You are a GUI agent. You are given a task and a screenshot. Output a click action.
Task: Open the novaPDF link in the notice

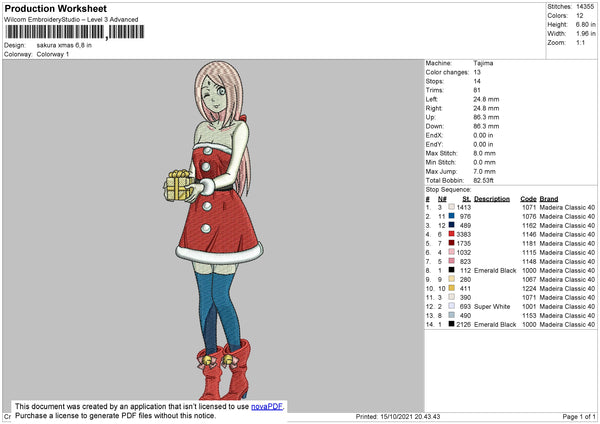point(267,406)
